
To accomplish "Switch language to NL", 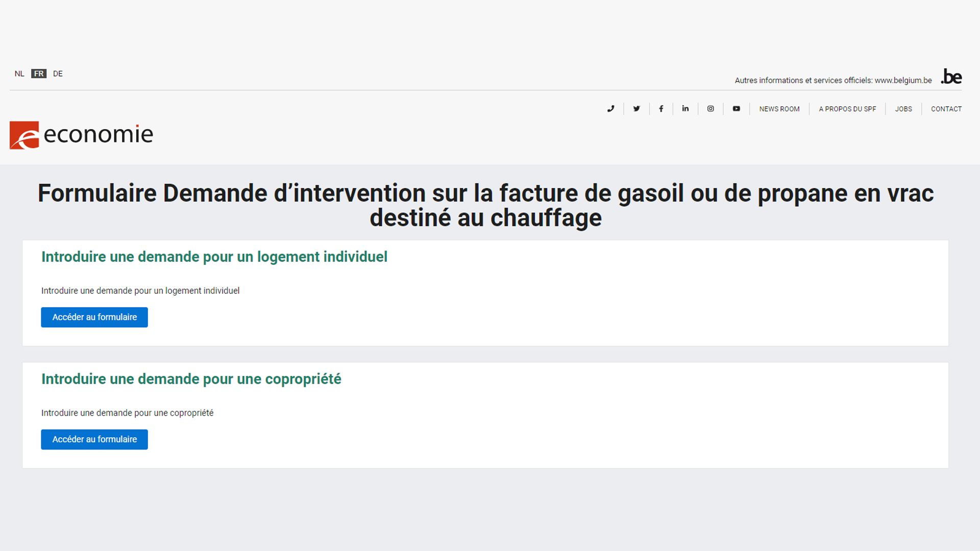I will point(19,73).
